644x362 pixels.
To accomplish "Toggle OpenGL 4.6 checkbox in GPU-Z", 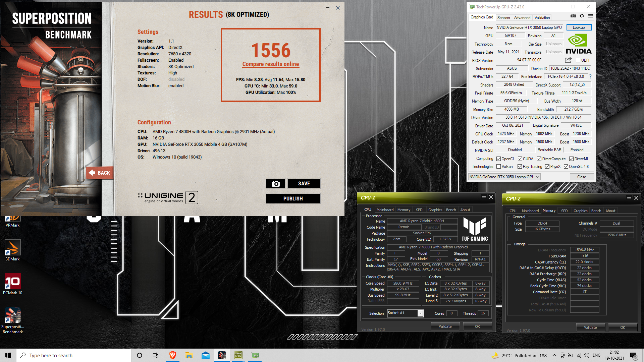I will (566, 167).
